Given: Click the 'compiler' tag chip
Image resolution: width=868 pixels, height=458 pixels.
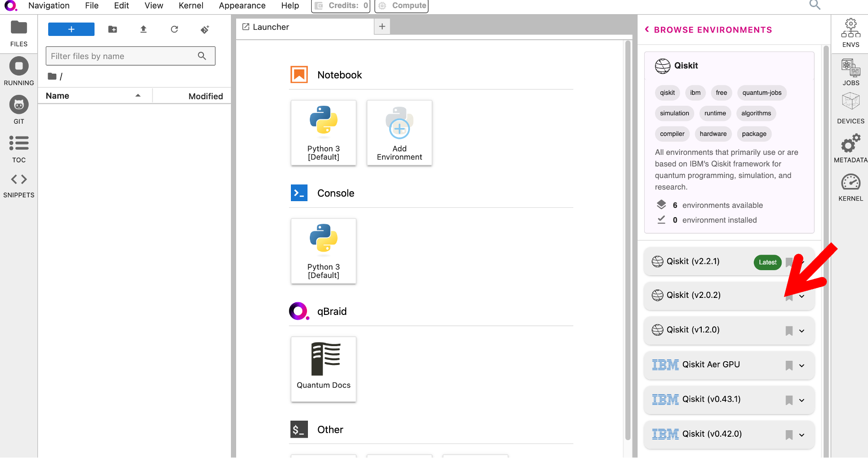Looking at the screenshot, I should [672, 134].
